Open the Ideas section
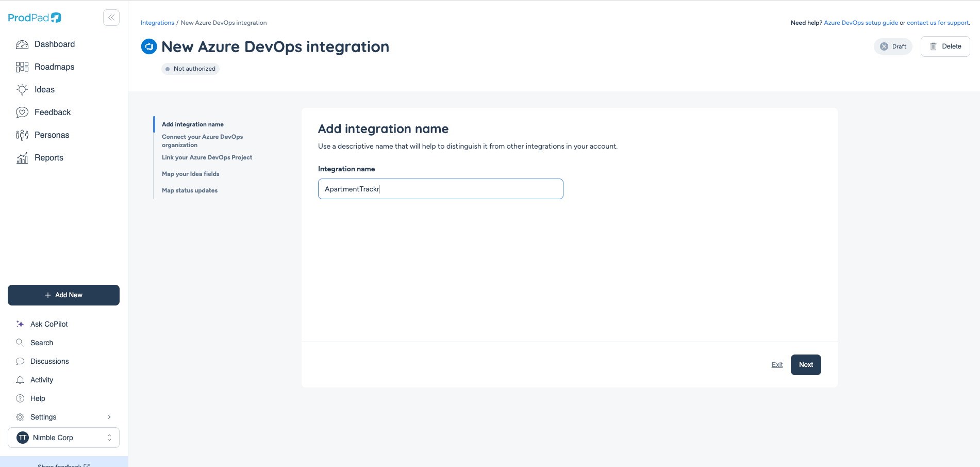Viewport: 980px width, 467px height. [x=44, y=90]
